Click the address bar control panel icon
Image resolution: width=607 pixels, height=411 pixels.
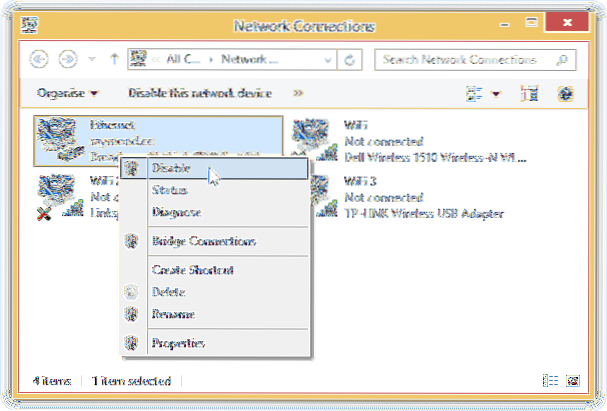138,59
